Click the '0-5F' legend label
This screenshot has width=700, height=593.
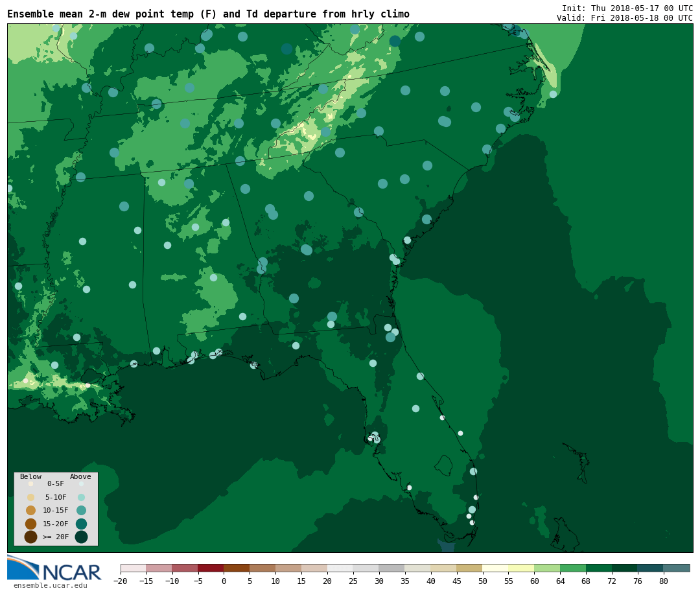[56, 483]
